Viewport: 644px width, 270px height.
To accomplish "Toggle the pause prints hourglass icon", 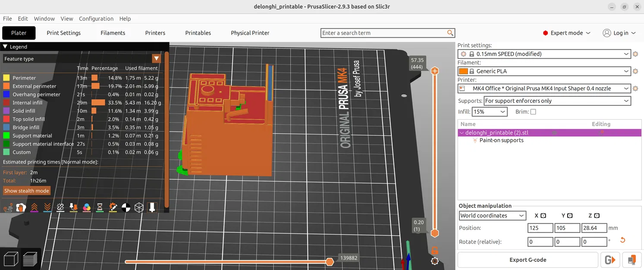I will point(100,208).
